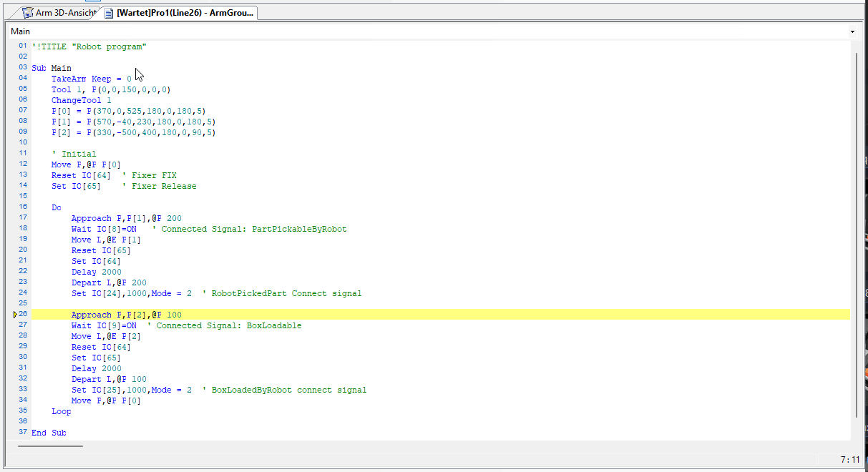Click the vertical scrollbar of the code editor

pos(855,236)
